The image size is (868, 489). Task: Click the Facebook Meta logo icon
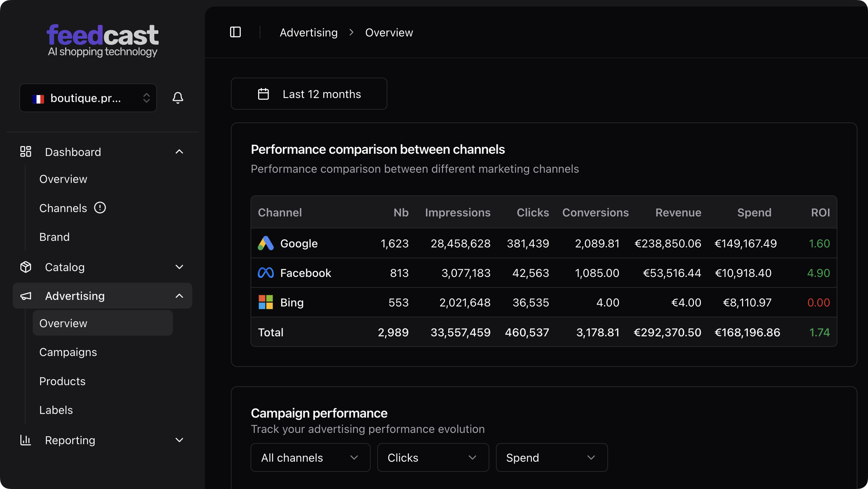pyautogui.click(x=265, y=273)
